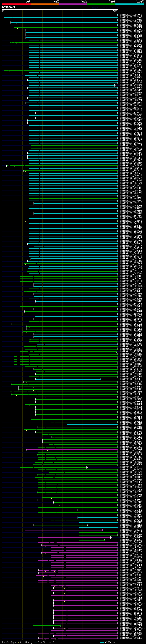Select hit UniRef100_Q6NQK5

click(131, 334)
